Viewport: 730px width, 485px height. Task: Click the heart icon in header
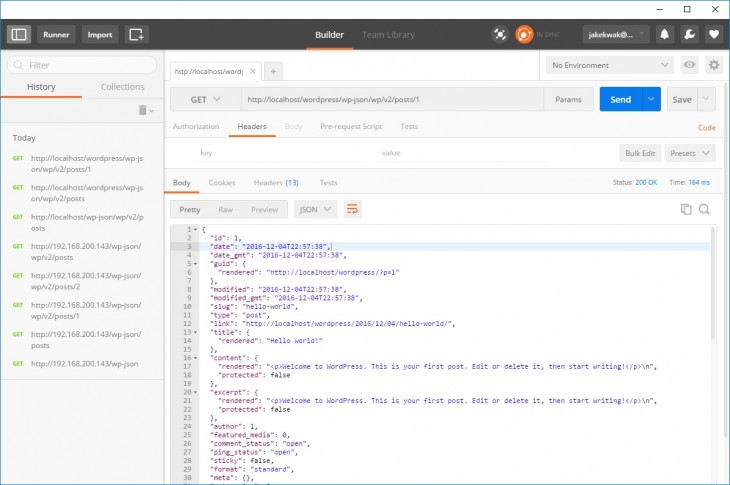713,34
